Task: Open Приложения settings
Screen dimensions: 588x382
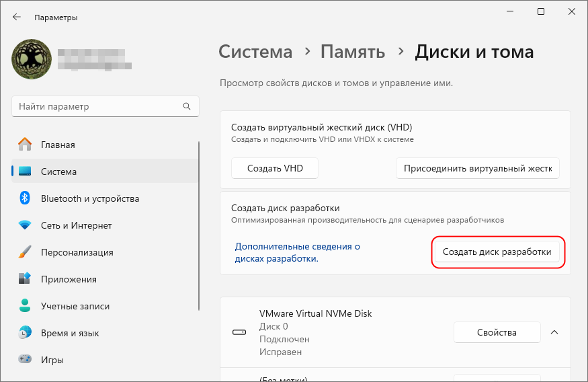Action: pyautogui.click(x=105, y=279)
